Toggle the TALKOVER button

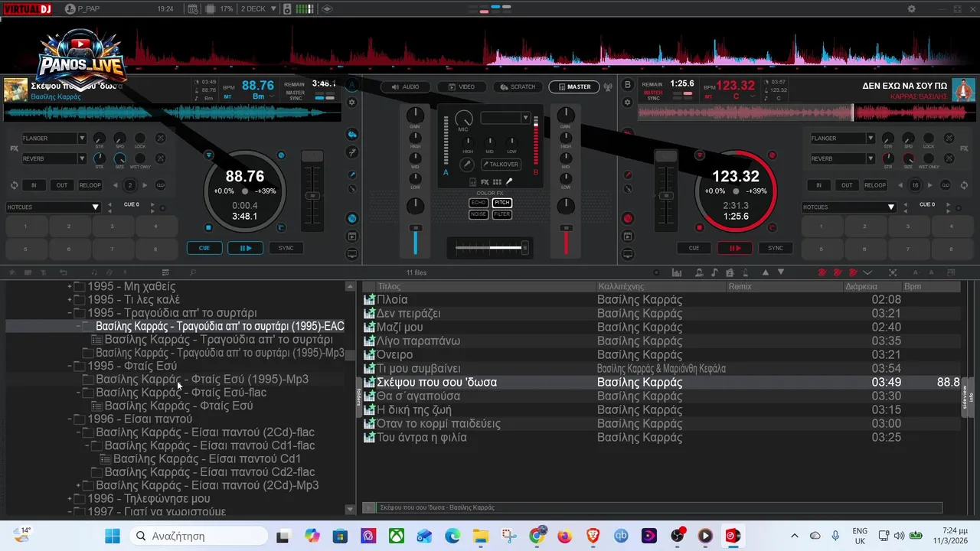point(501,165)
